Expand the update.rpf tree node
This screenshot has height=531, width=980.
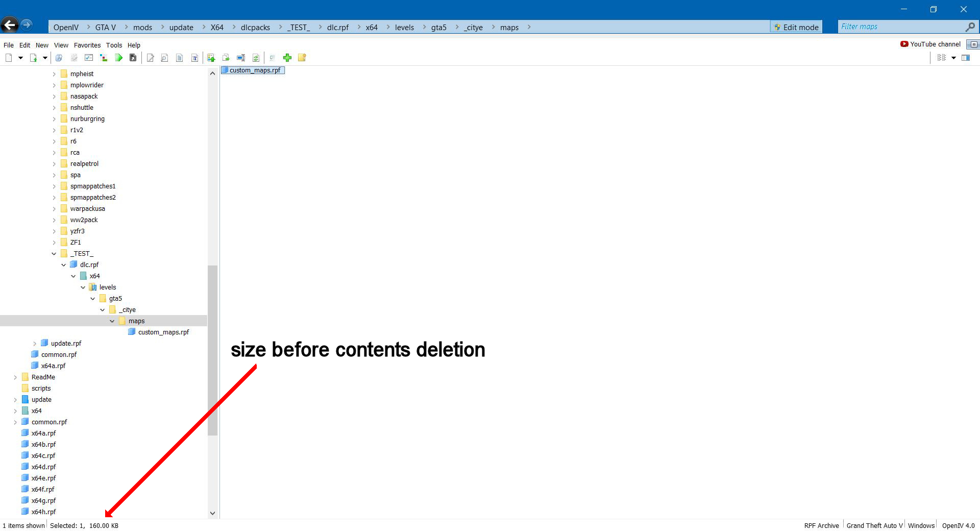click(35, 344)
